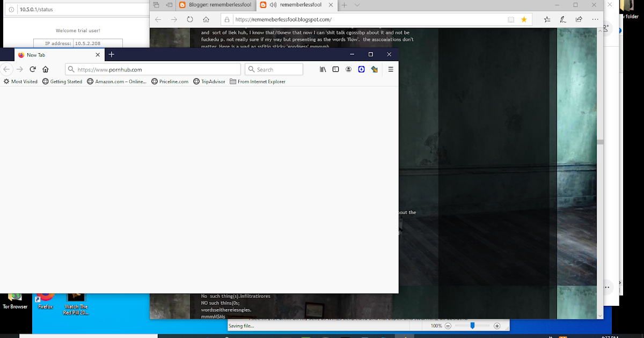Viewport: 644px width, 338px height.
Task: Click Saving file... status text
Action: coord(241,326)
